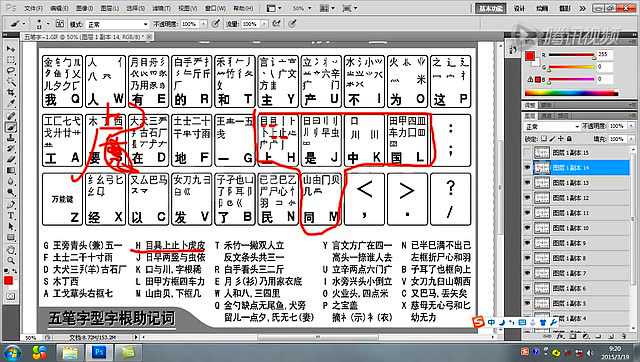Show more workspaces double-arrow button
Image resolution: width=640 pixels, height=362 pixels.
pyautogui.click(x=582, y=8)
